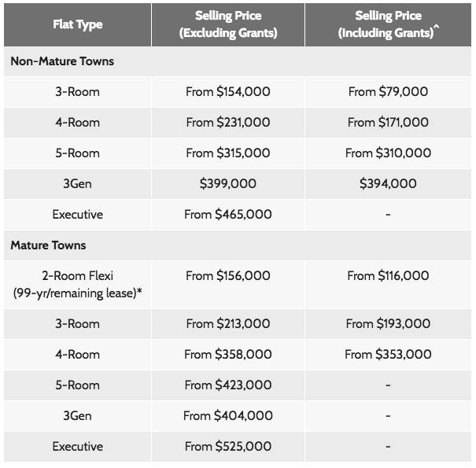Click Selling Price (Including Grants) header
The width and height of the screenshot is (476, 468).
[x=388, y=24]
